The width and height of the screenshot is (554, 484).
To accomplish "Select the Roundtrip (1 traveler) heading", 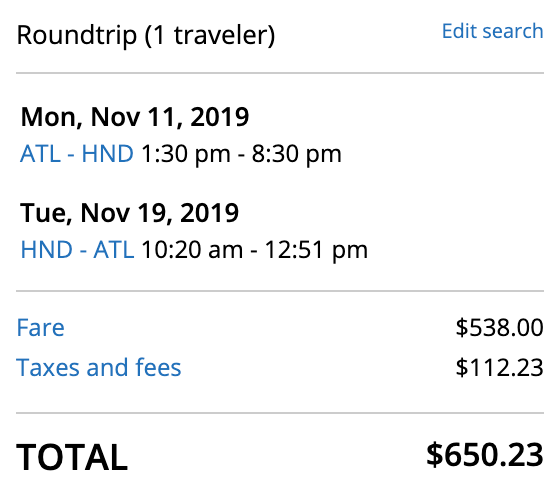I will coord(146,35).
